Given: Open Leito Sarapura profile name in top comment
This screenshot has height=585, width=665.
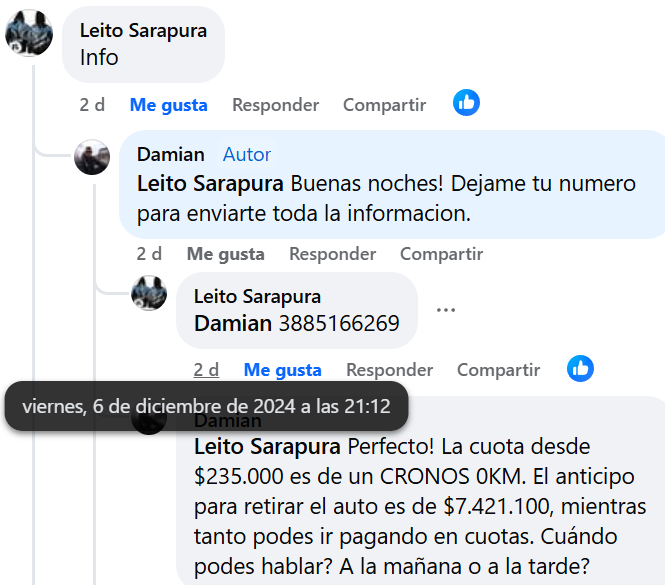Looking at the screenshot, I should [143, 30].
